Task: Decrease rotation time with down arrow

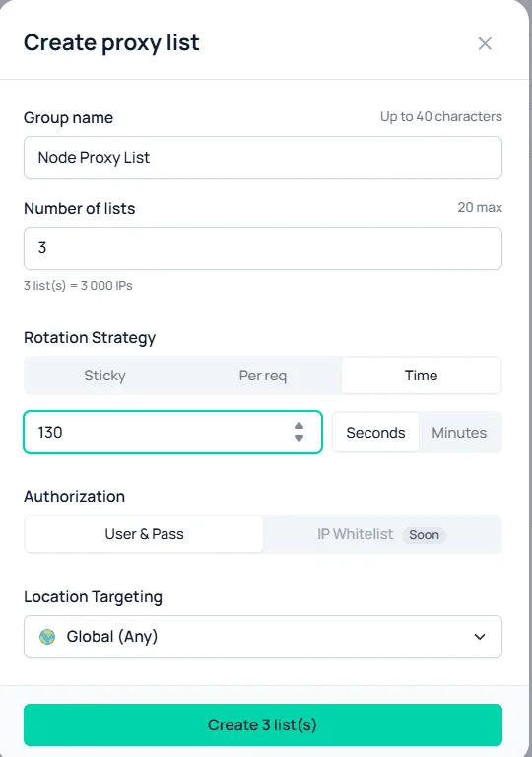Action: click(x=299, y=438)
